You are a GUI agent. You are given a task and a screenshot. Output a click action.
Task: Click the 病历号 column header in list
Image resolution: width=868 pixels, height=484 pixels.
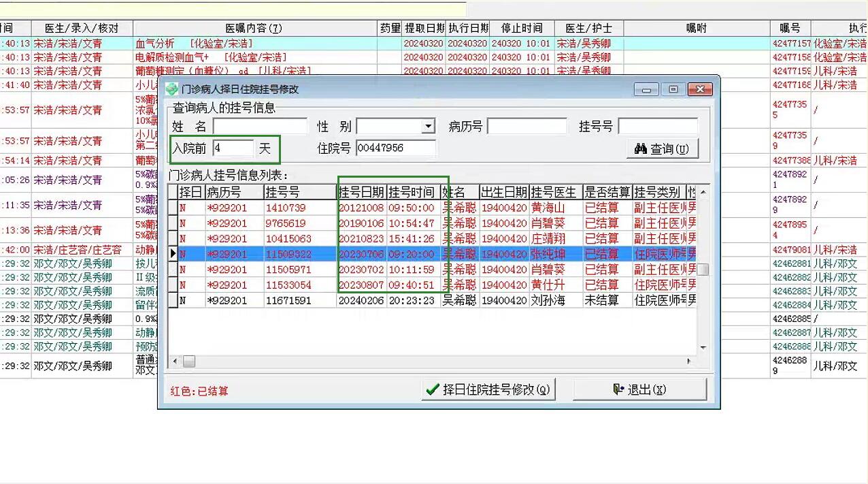point(235,192)
